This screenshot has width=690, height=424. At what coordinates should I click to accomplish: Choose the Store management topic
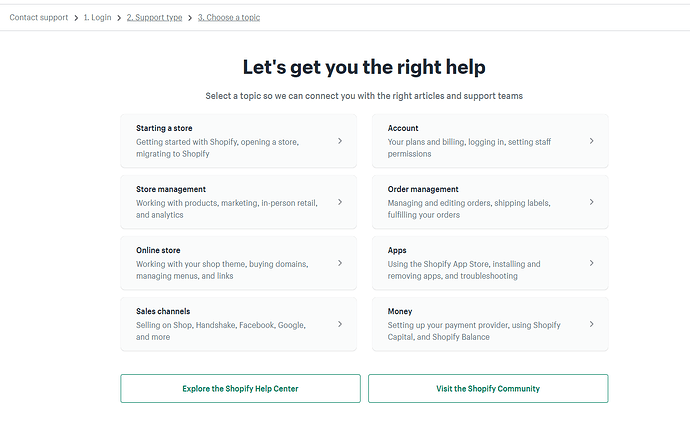[x=171, y=189]
